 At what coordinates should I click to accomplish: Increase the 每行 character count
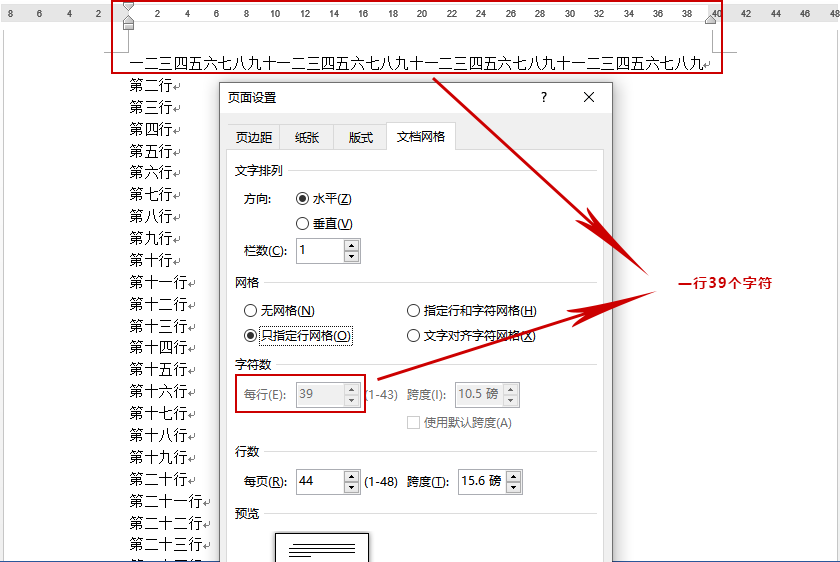click(x=351, y=389)
